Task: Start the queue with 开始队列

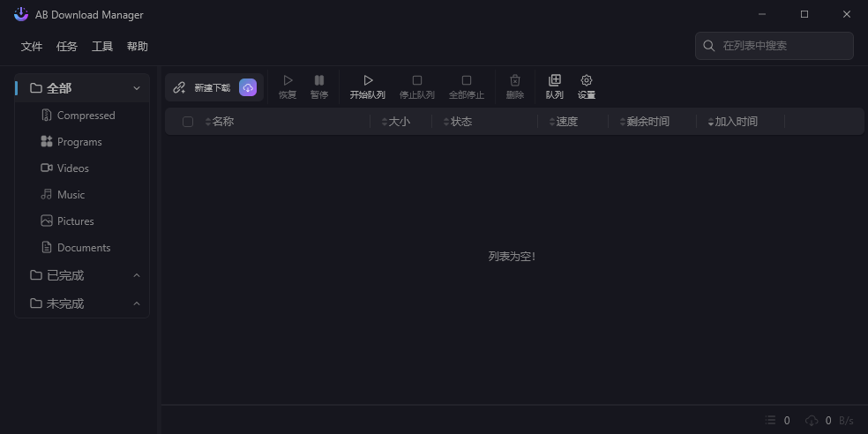Action: (368, 87)
